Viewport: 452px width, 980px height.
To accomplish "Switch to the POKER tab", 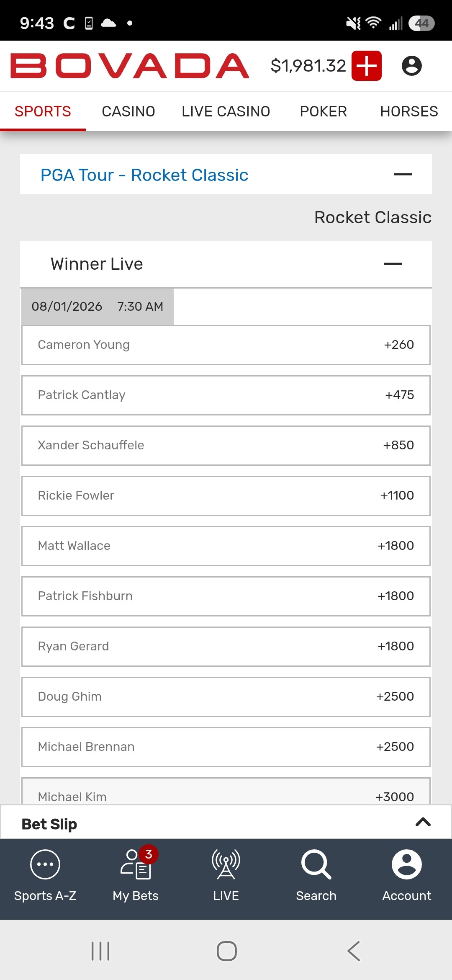I will 324,111.
